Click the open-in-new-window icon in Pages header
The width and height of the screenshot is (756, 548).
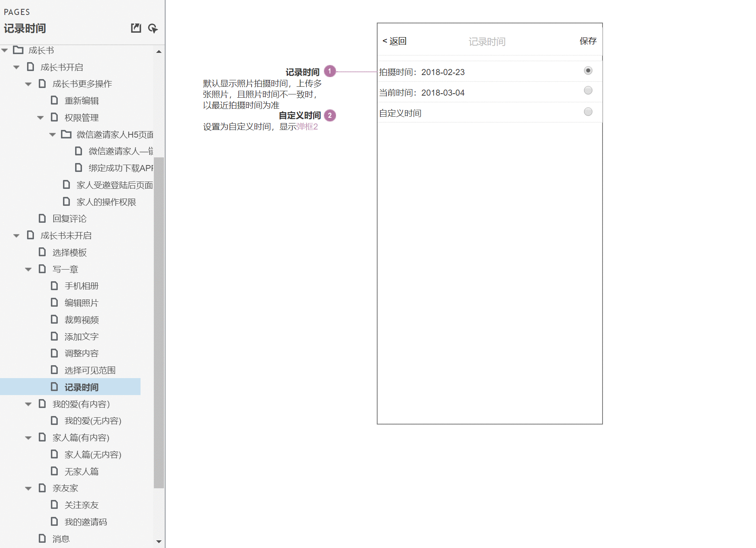tap(136, 28)
